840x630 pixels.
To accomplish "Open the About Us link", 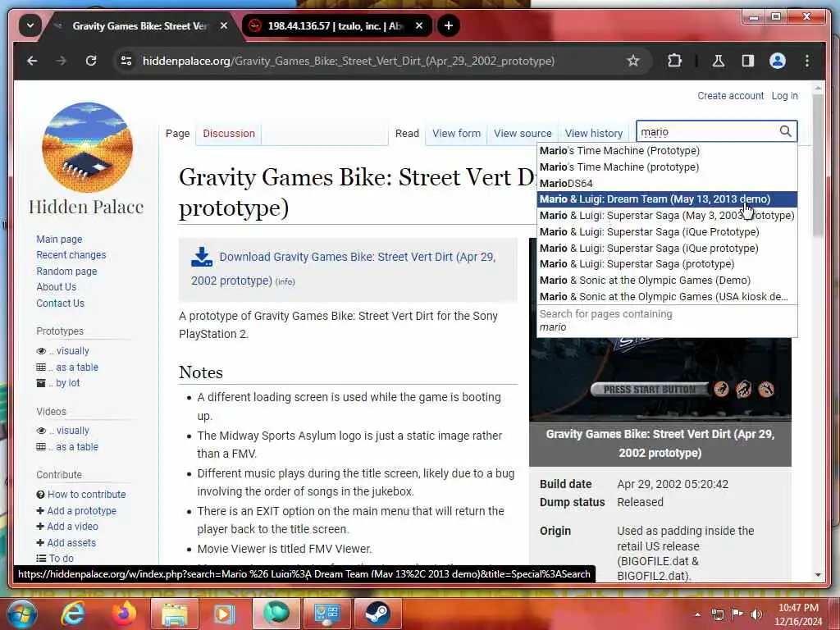I will coord(57,287).
